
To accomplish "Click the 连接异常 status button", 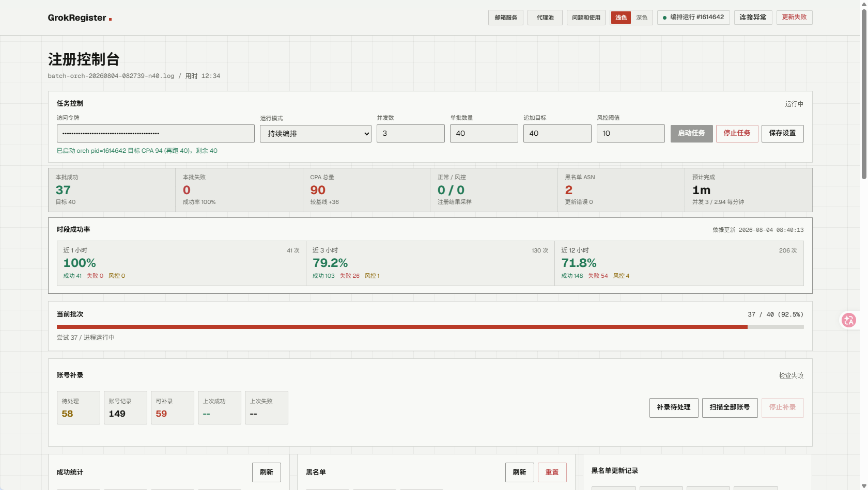I will point(753,18).
